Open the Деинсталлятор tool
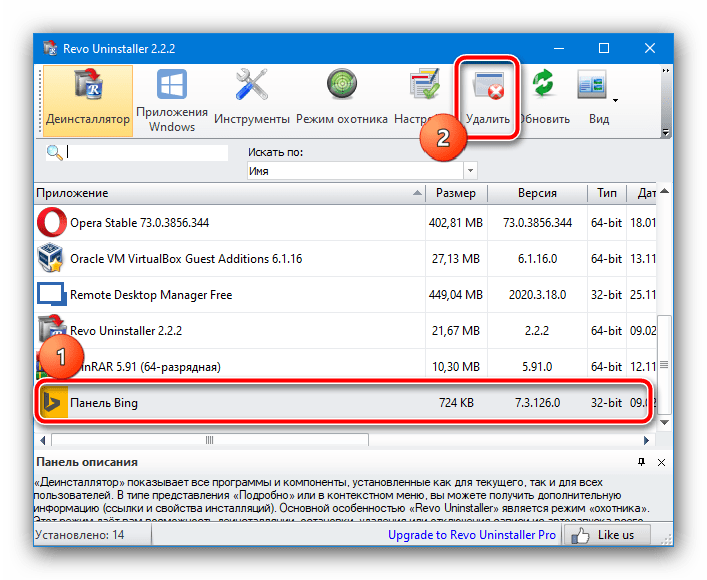707x580 pixels. (88, 101)
